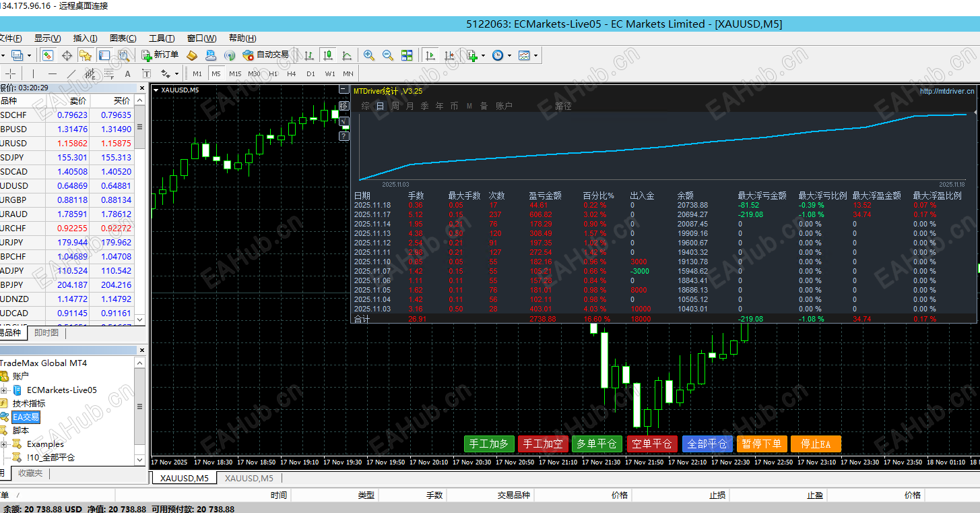
Task: Open the 窗口(W) window menu
Action: [201, 38]
